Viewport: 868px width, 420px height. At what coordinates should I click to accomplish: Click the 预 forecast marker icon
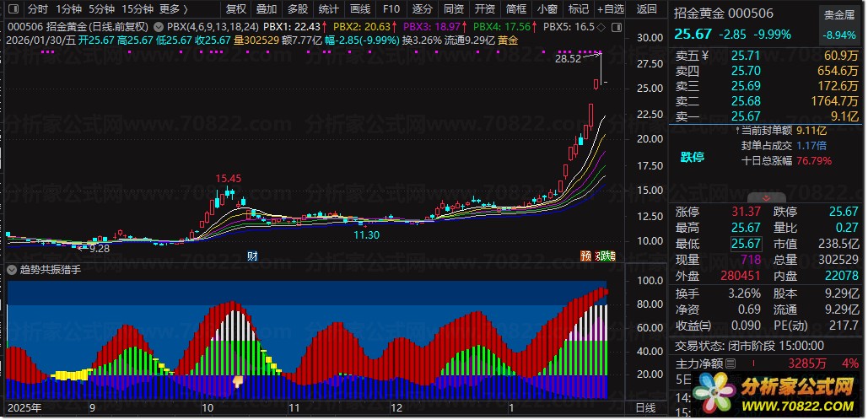click(585, 256)
